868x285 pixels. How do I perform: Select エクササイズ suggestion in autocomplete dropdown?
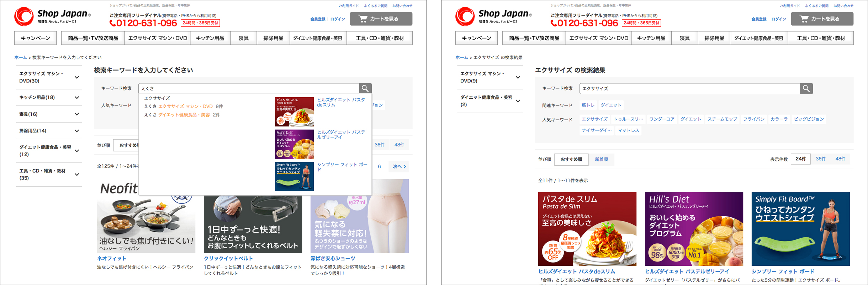[157, 98]
